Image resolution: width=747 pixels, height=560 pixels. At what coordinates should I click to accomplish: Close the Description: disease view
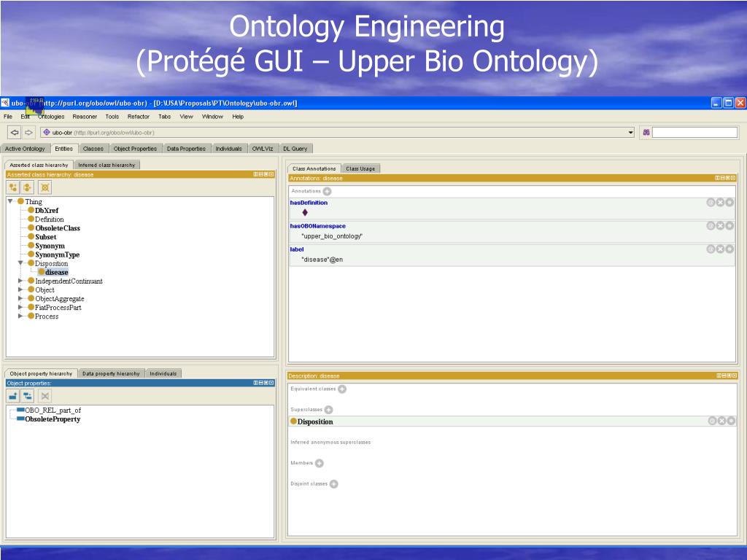point(735,376)
